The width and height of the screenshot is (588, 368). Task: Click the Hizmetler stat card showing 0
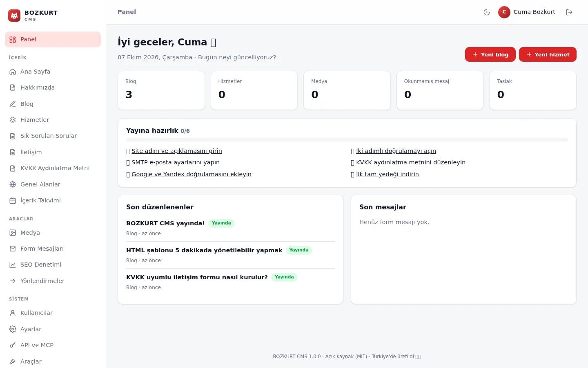[x=254, y=90]
